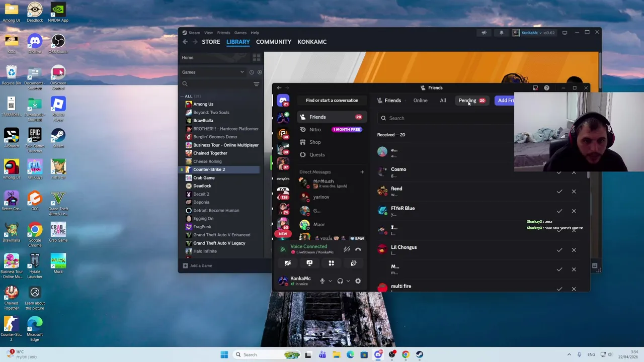Viewport: 644px width, 362px height.
Task: Open the Inbox icon in Discord title bar
Action: tap(535, 88)
